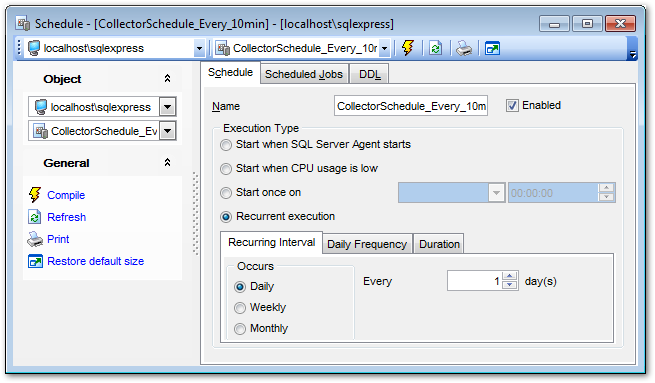Open the DDL tab
655x383 pixels.
(370, 74)
